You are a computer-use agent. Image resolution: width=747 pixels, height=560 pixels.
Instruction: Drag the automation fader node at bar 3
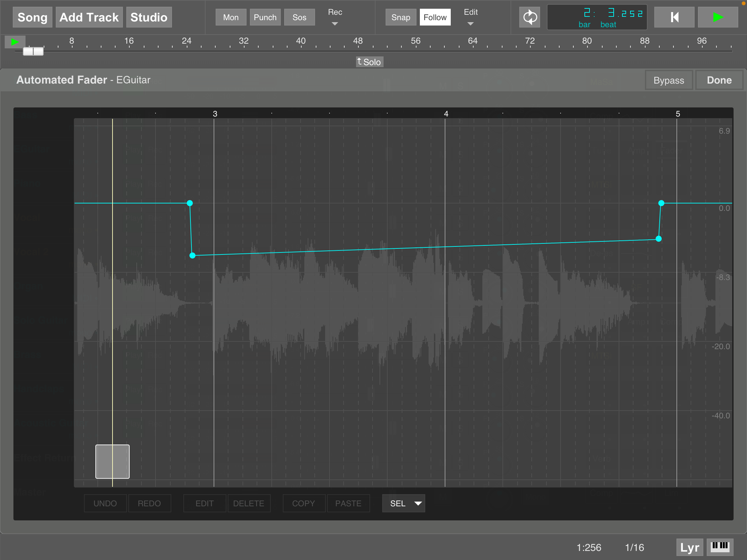pyautogui.click(x=189, y=203)
